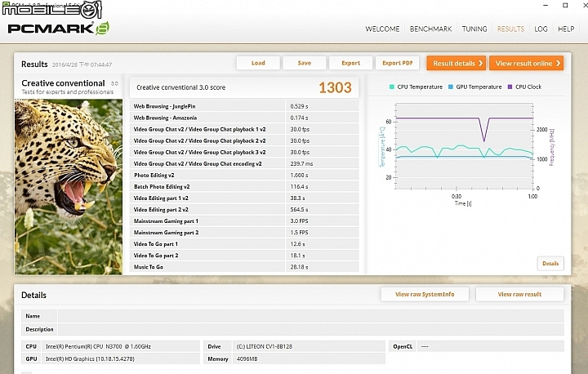This screenshot has height=374, width=588.
Task: Click the 564.5 s value
Action: (297, 209)
